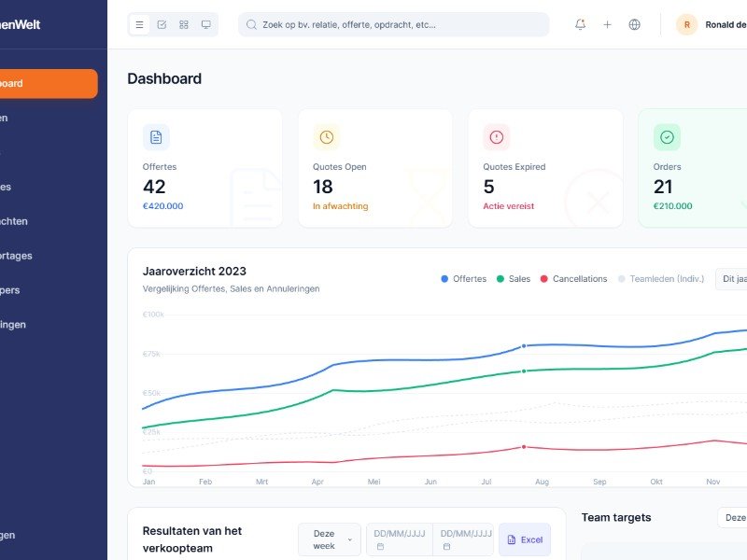747x560 pixels.
Task: Click the clock icon on Quotes Open card
Action: coord(326,137)
